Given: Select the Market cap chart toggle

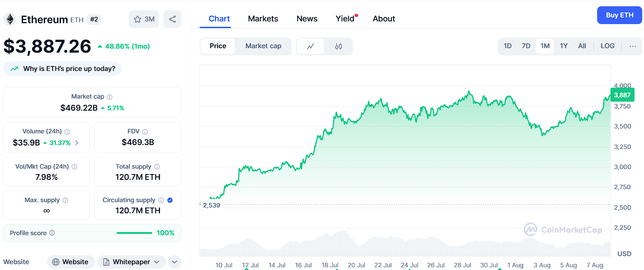Looking at the screenshot, I should coord(263,46).
